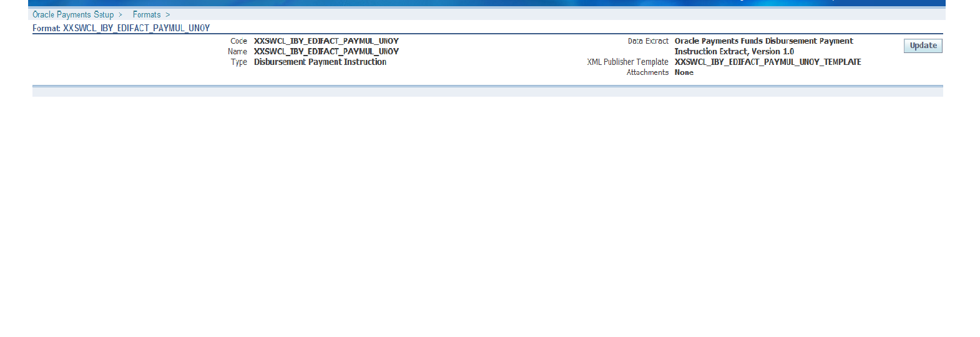Select the Type value Disbursement Payment Instruction

click(320, 62)
